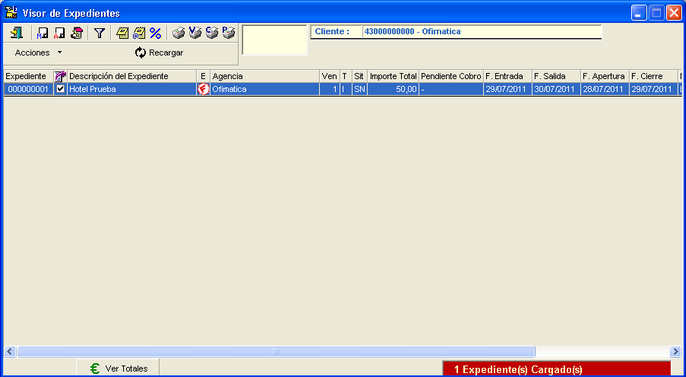The image size is (686, 377).
Task: Click the horizontal scrollbar left arrow
Action: pos(10,351)
